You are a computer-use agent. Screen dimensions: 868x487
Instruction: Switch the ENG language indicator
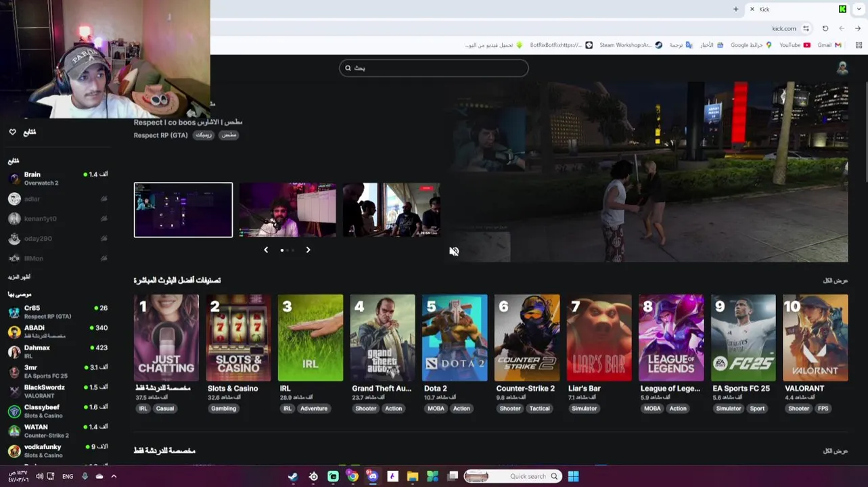68,476
